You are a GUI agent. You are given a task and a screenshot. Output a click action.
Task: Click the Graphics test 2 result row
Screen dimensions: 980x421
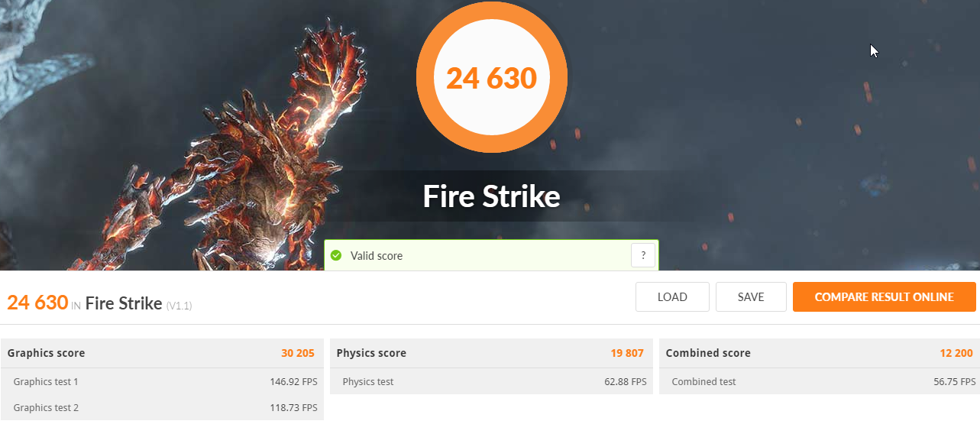(162, 407)
